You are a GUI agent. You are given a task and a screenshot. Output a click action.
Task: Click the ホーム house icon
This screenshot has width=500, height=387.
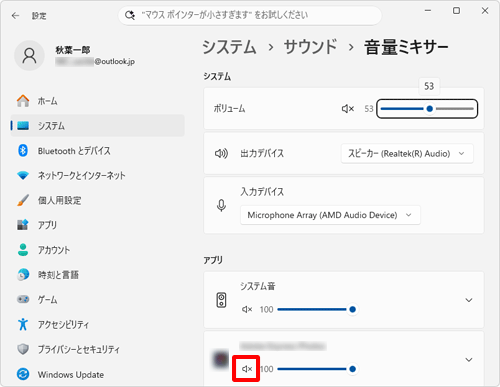pyautogui.click(x=23, y=101)
